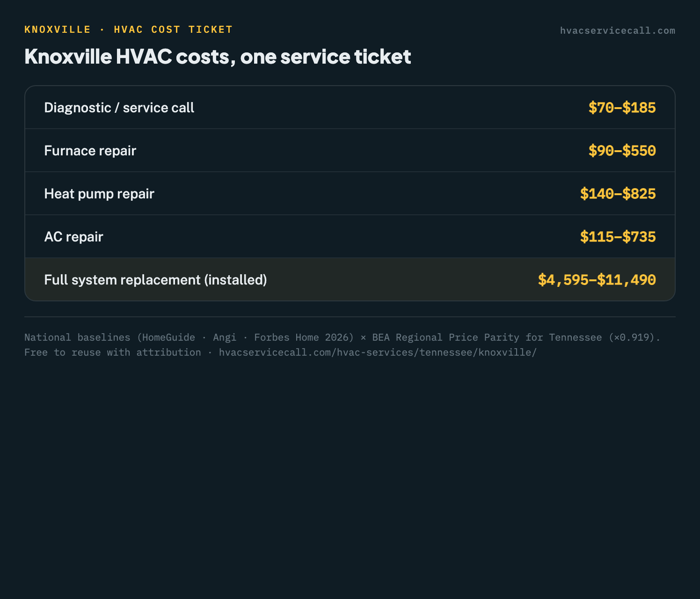The image size is (700, 599).
Task: Click the $70–$185 price value
Action: click(622, 108)
